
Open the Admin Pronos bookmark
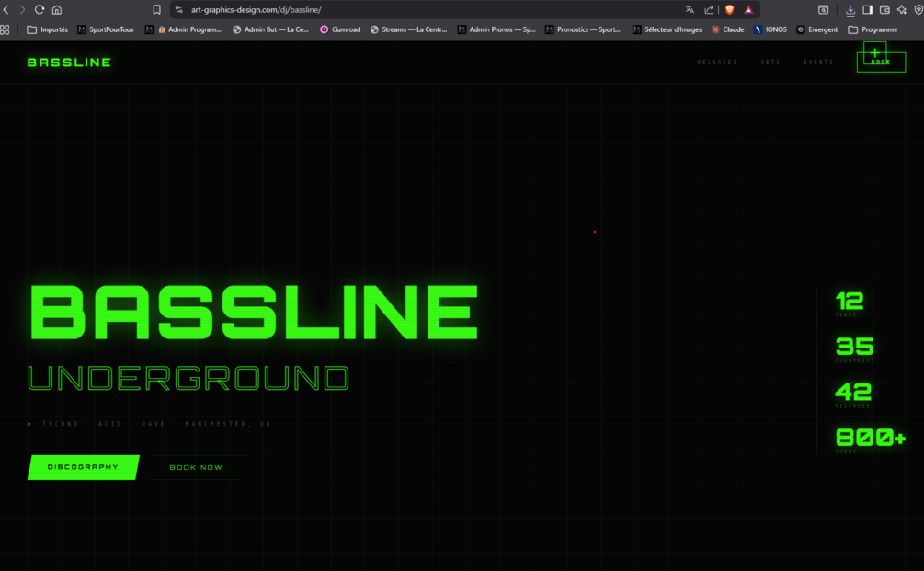tap(496, 29)
